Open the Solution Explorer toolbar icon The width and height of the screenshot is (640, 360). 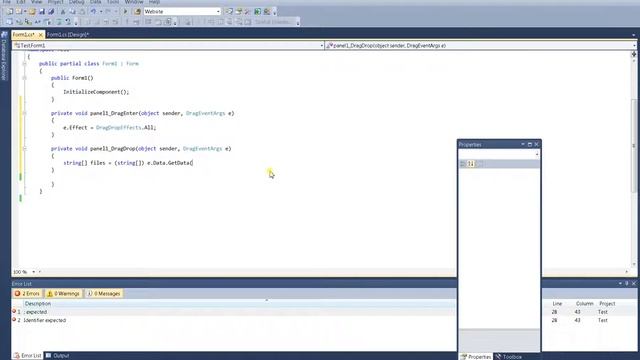[229, 11]
